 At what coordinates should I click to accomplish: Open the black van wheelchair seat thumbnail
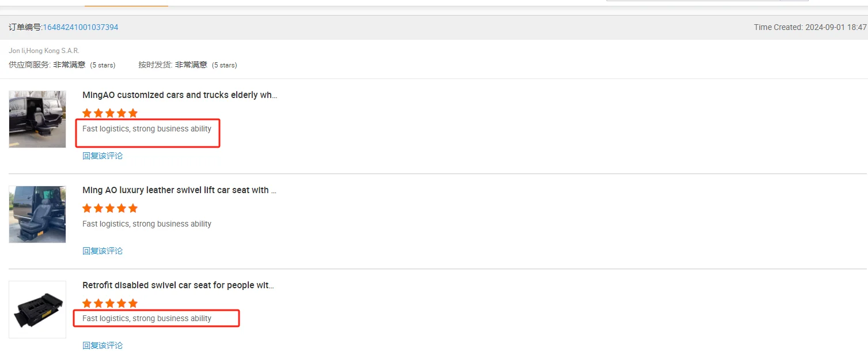click(x=37, y=119)
